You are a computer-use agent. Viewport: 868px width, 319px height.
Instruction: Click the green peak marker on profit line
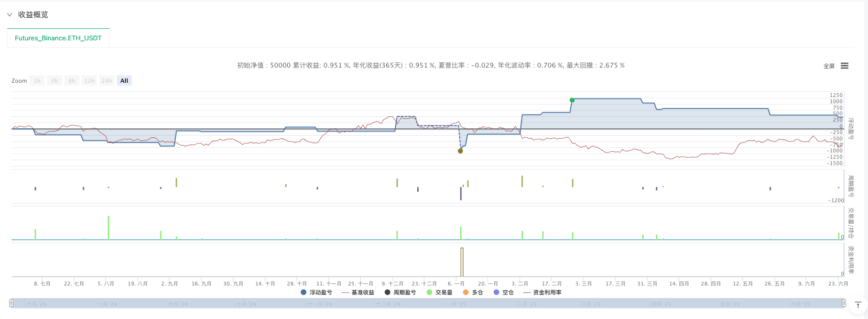572,100
